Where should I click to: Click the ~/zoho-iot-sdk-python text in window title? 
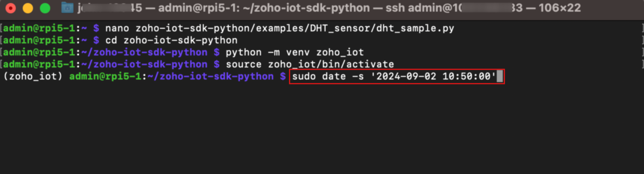pyautogui.click(x=310, y=8)
